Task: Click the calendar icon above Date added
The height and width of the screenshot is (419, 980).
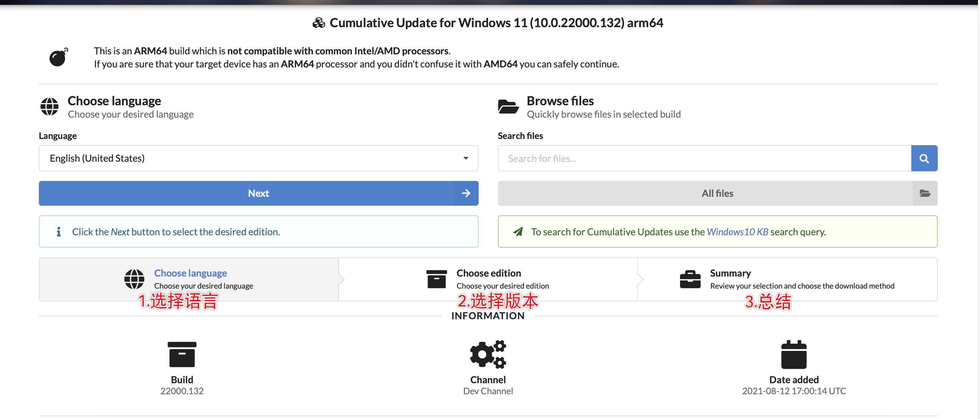Action: point(794,354)
